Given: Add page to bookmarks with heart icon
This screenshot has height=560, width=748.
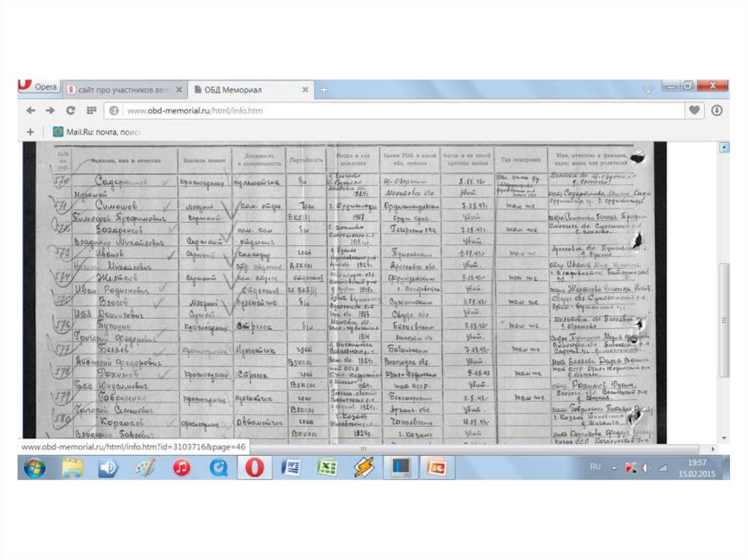Looking at the screenshot, I should [x=693, y=110].
